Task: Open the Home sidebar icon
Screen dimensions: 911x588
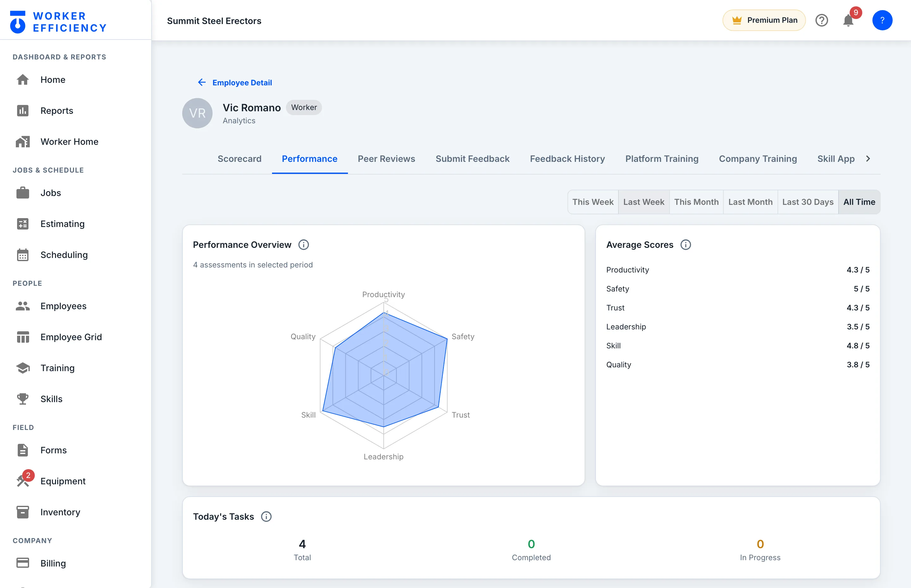Action: (x=22, y=79)
